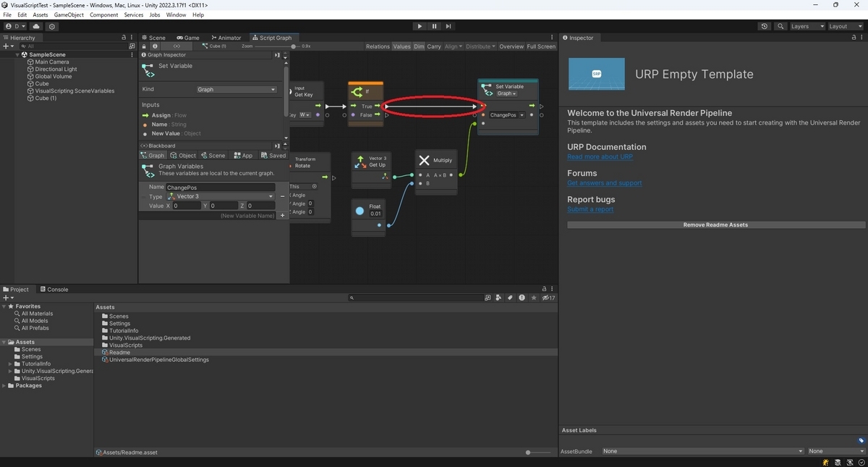Click Project search by label icon
Viewport: 868px width, 467px height.
pyautogui.click(x=510, y=298)
